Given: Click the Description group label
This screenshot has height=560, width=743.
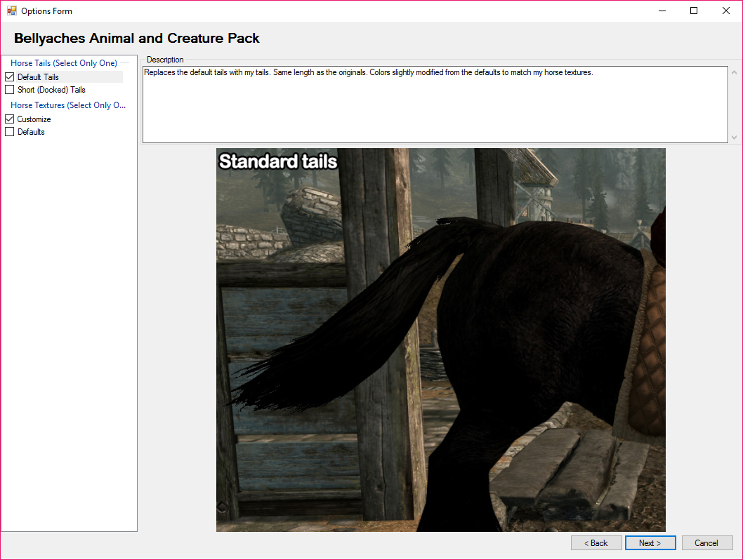Looking at the screenshot, I should (165, 60).
